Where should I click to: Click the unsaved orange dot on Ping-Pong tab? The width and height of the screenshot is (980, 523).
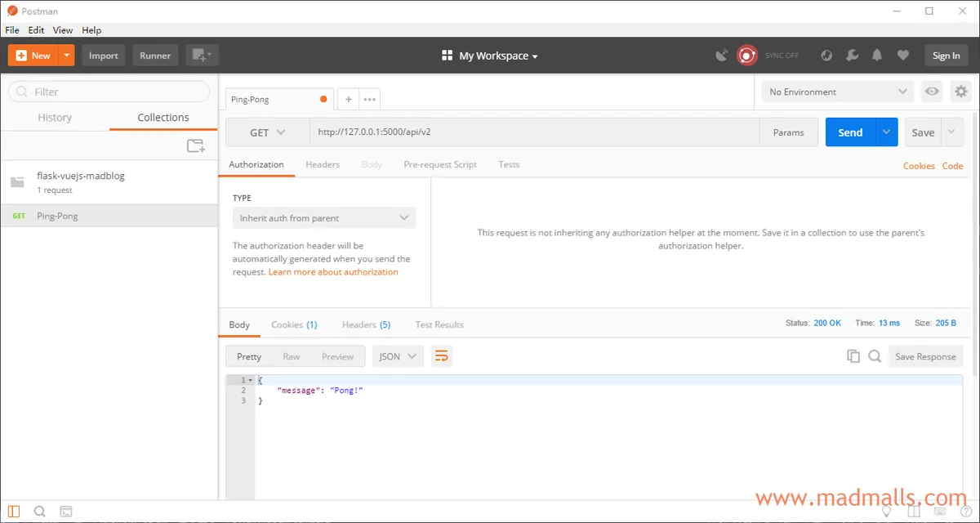point(323,99)
